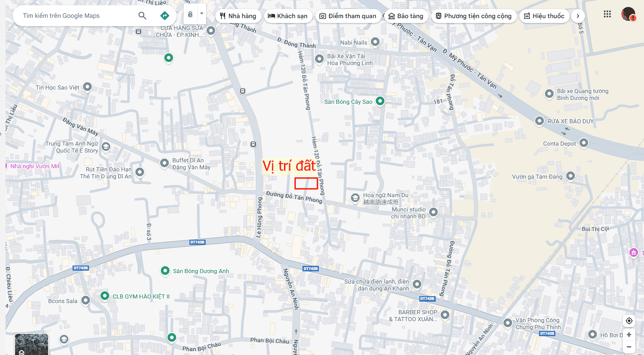Click the Hiệu thuốc chip
The image size is (644, 355).
click(544, 16)
